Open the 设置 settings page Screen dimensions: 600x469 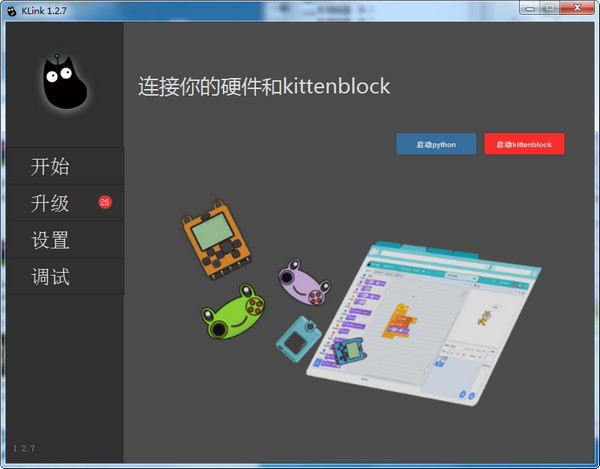coord(50,241)
